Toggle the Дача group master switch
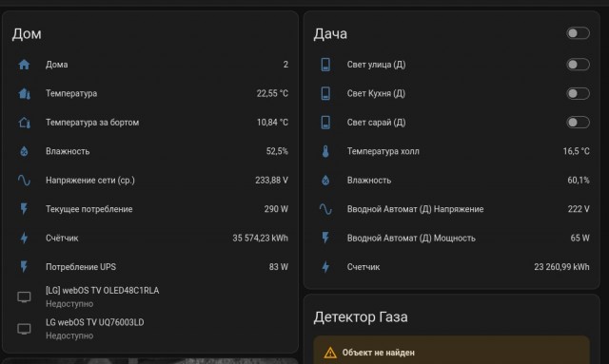Image resolution: width=609 pixels, height=364 pixels. (578, 33)
